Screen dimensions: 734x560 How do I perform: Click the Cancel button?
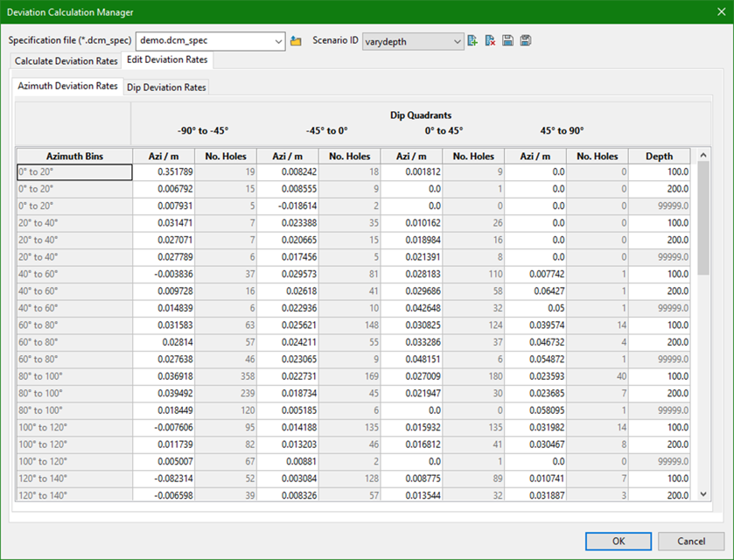tap(691, 541)
